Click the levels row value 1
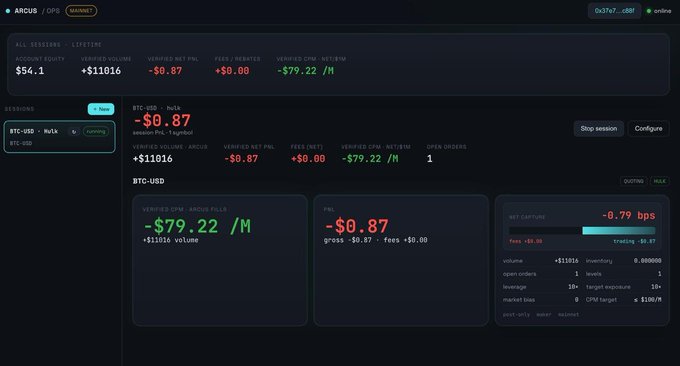The width and height of the screenshot is (680, 366). point(660,274)
